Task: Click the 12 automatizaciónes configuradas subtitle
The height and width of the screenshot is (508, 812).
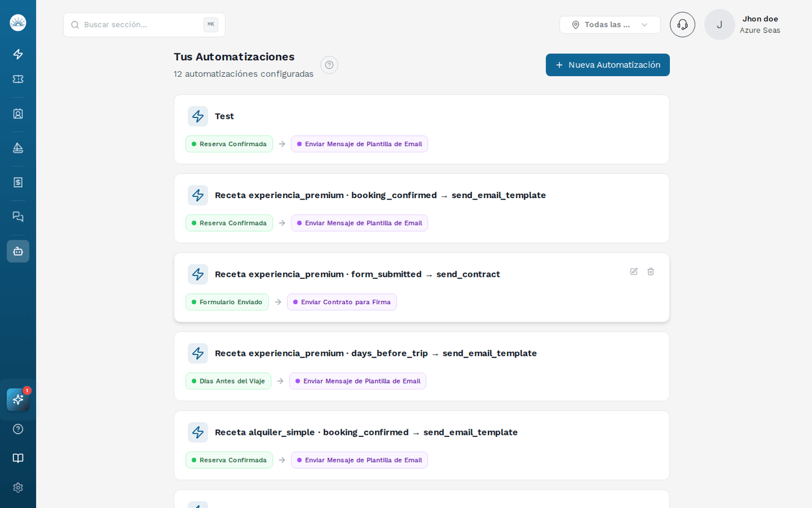Action: tap(244, 74)
